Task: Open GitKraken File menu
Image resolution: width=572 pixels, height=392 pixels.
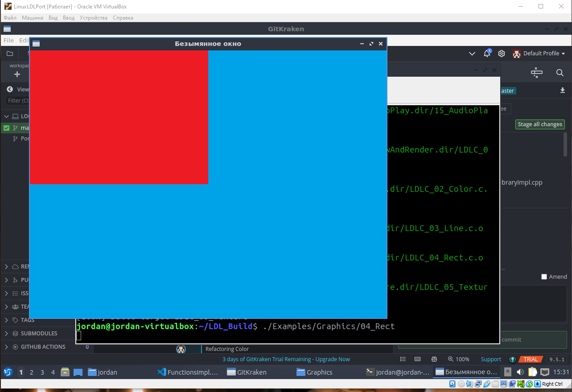Action: click(x=8, y=40)
